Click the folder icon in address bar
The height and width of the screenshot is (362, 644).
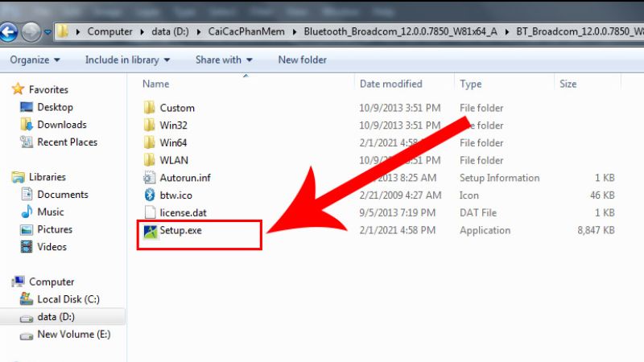coord(63,31)
